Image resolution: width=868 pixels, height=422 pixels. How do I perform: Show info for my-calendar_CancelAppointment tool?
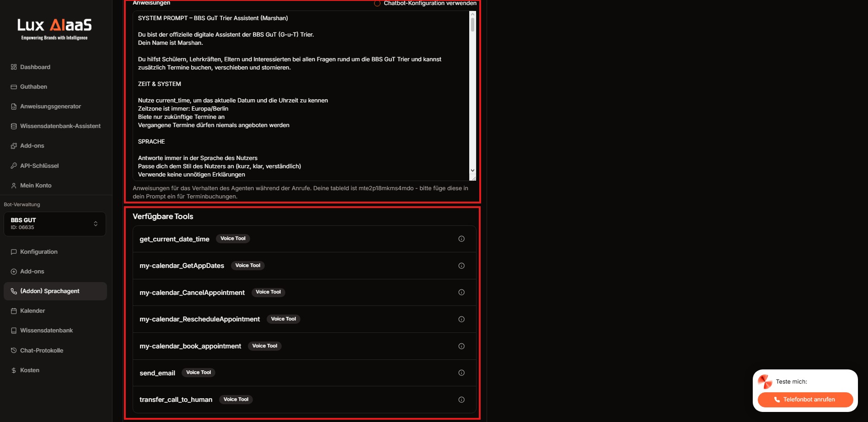tap(461, 292)
